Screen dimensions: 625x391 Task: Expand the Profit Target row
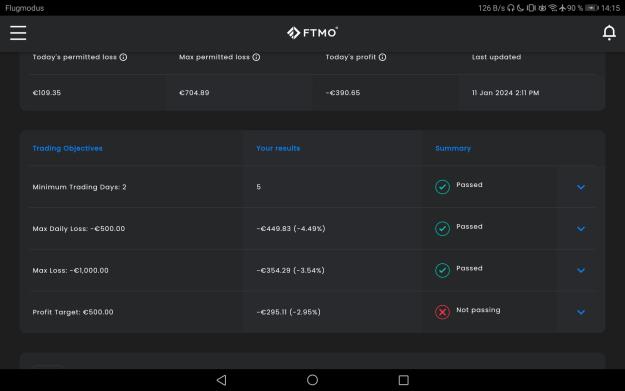click(581, 312)
